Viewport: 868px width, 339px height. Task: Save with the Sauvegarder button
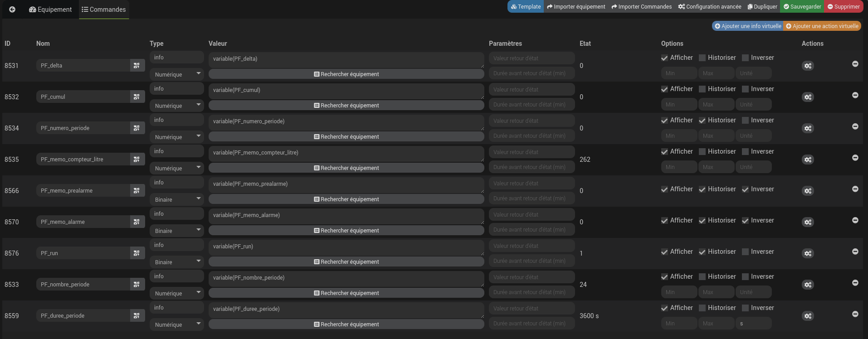tap(802, 6)
